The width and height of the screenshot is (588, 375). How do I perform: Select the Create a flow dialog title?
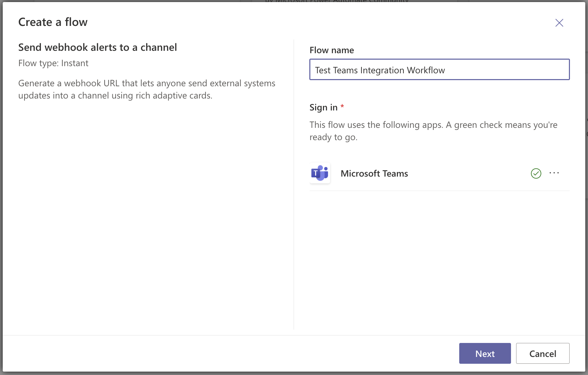tap(53, 22)
